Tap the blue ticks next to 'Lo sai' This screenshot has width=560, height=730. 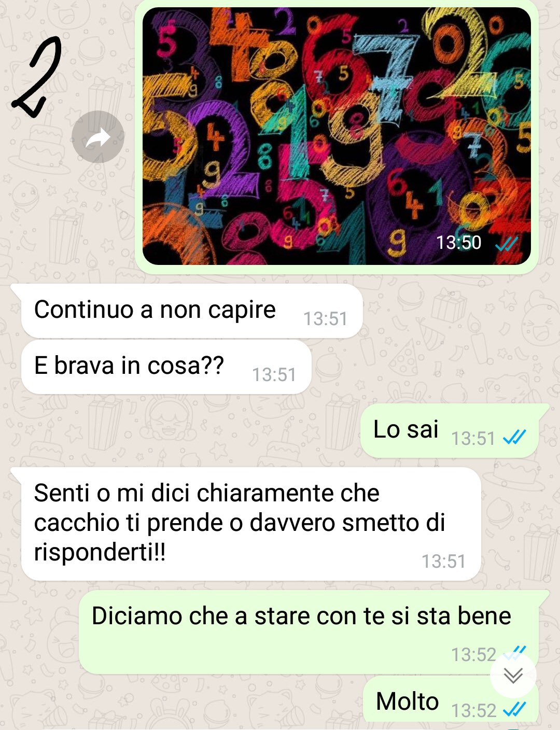(x=514, y=438)
